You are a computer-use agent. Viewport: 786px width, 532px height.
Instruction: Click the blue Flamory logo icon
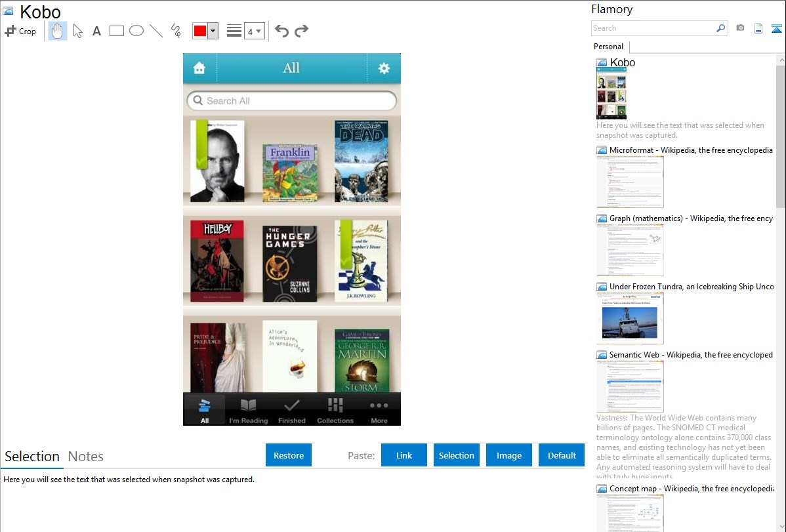[x=776, y=28]
